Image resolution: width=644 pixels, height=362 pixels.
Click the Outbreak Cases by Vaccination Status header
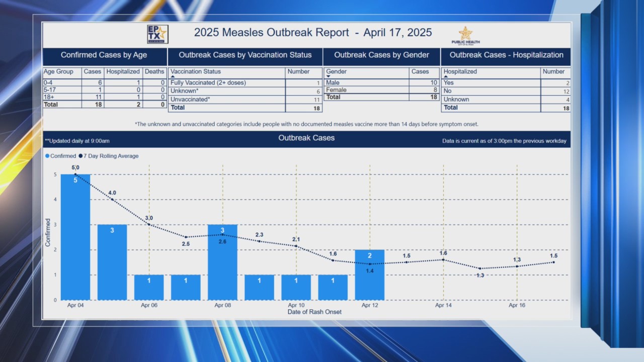(245, 55)
